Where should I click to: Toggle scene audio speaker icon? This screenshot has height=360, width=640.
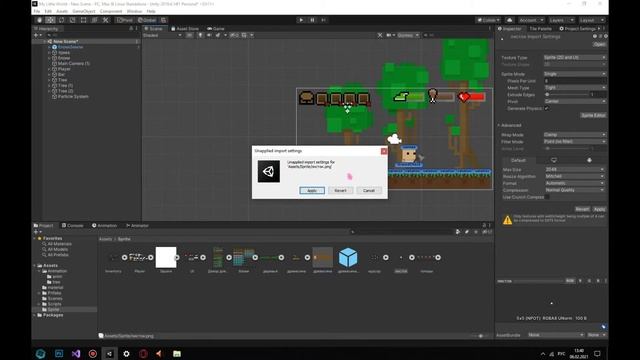point(209,36)
